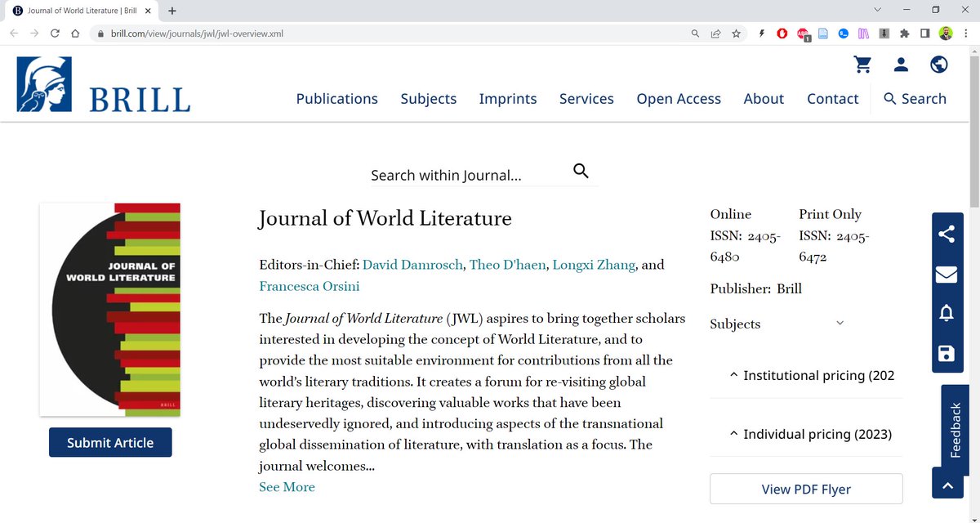Click the zoom magnifier icon in address bar
Screen dimensions: 980x523
(x=695, y=34)
